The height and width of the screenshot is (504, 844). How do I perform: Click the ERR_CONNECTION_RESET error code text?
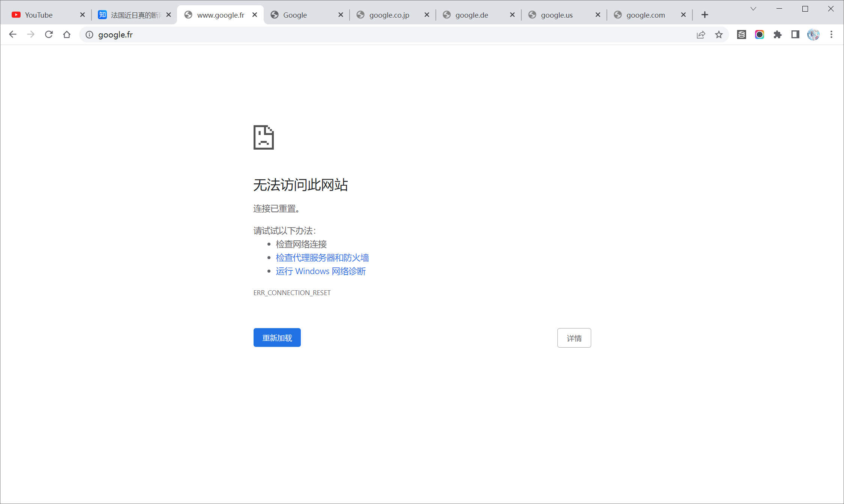coord(292,293)
